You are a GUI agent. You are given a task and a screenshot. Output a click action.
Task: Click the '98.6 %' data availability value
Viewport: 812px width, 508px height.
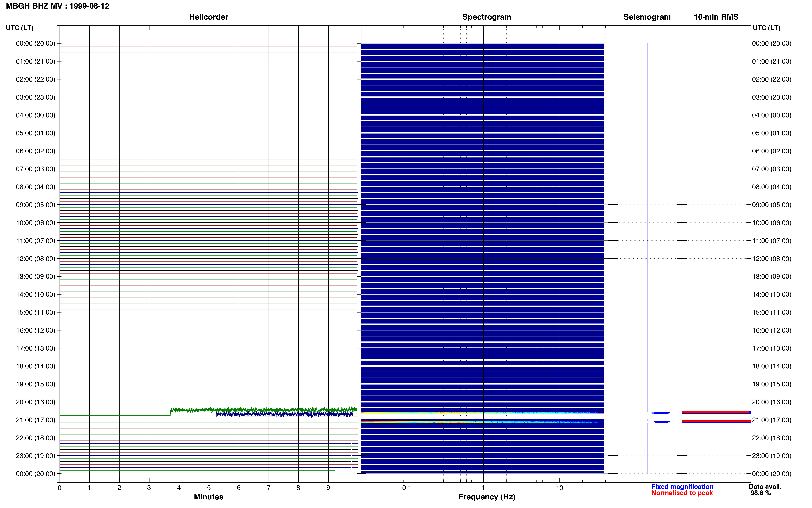coord(761,493)
